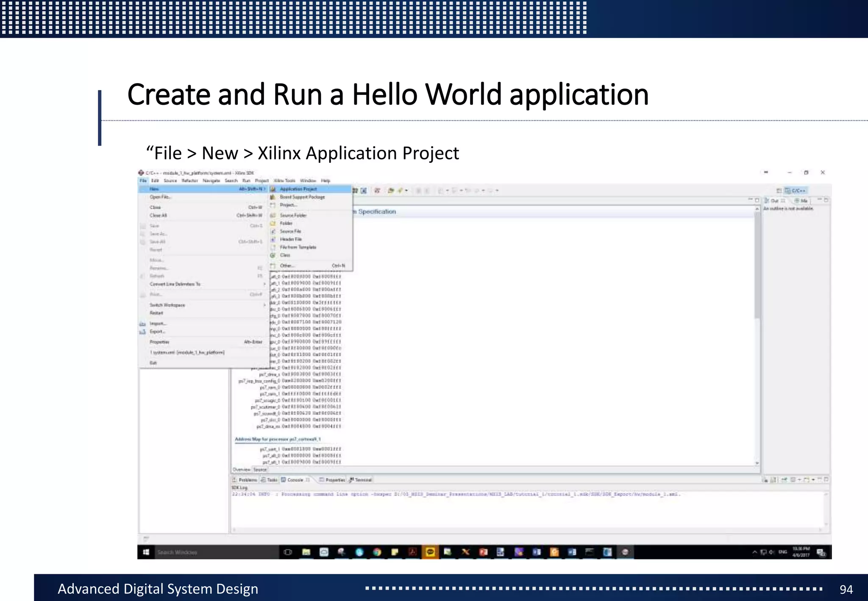This screenshot has width=868, height=601.
Task: Click Close All in File menu
Action: pos(203,216)
